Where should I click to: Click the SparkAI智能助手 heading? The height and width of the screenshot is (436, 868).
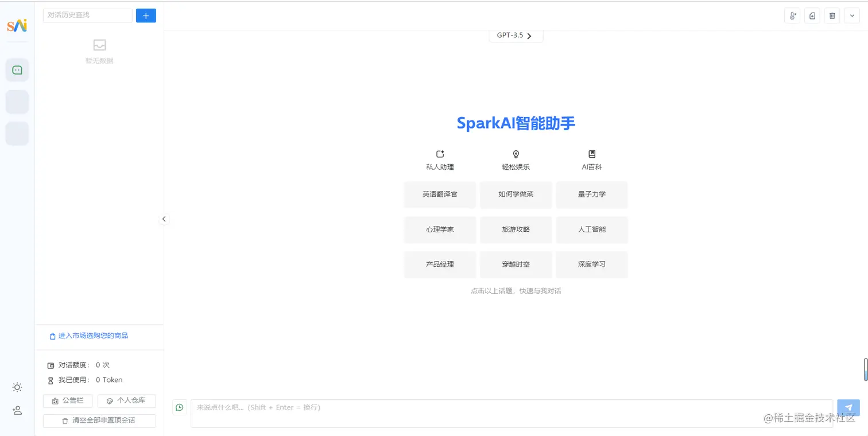point(516,123)
